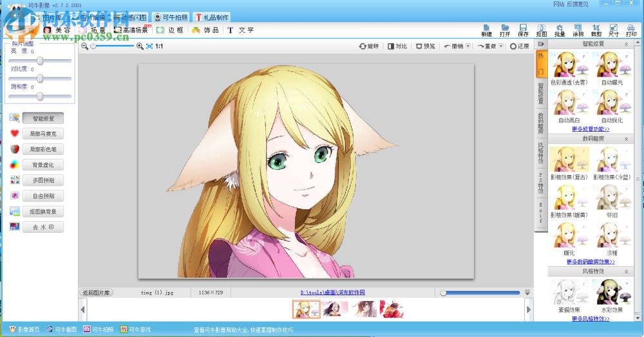Save the image via 保存 icon
This screenshot has height=337, width=644.
tap(523, 30)
